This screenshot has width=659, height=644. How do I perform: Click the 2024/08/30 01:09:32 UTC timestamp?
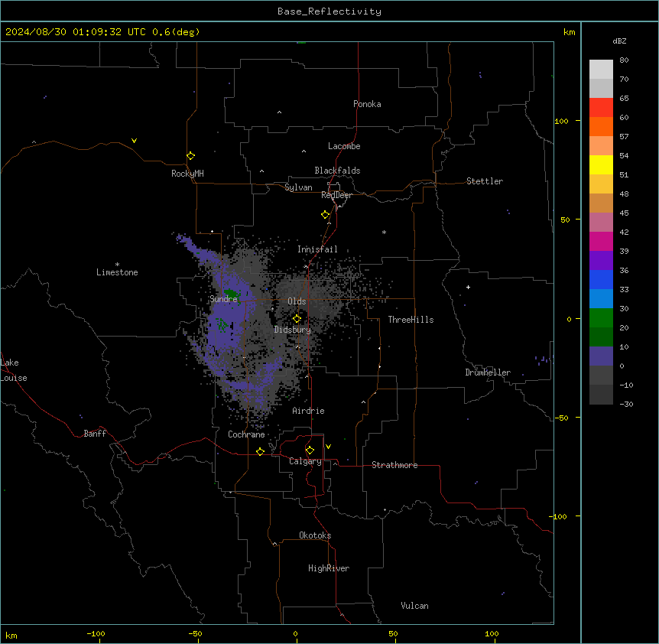pyautogui.click(x=75, y=32)
